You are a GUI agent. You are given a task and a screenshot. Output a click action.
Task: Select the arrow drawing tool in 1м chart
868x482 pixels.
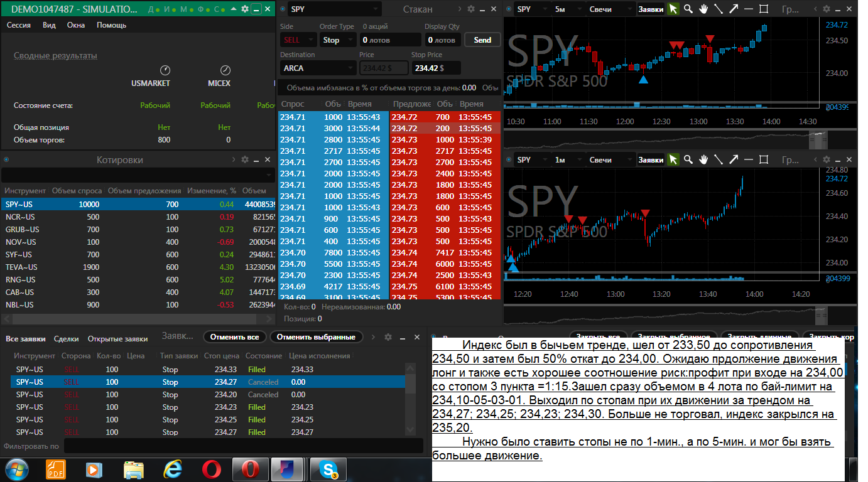[734, 159]
